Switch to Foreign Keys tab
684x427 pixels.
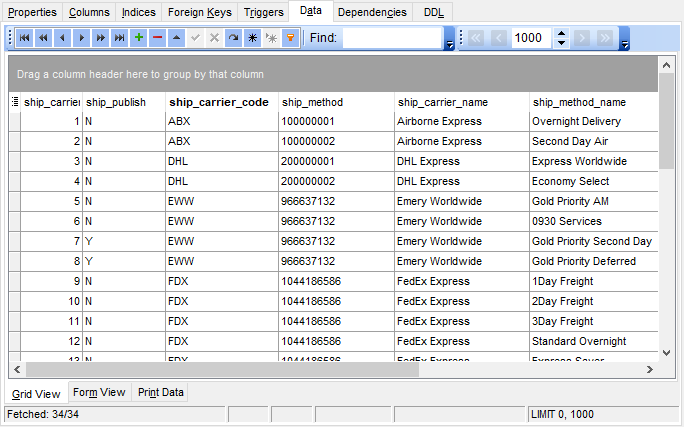coord(199,12)
